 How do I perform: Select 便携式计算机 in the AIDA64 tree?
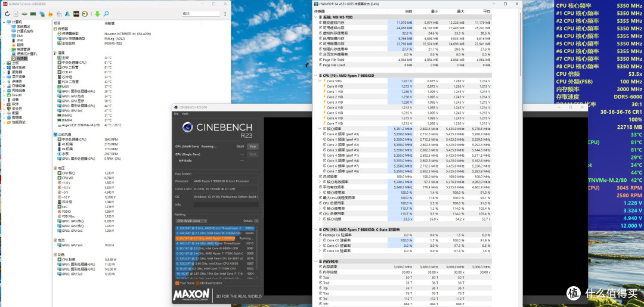27,54
